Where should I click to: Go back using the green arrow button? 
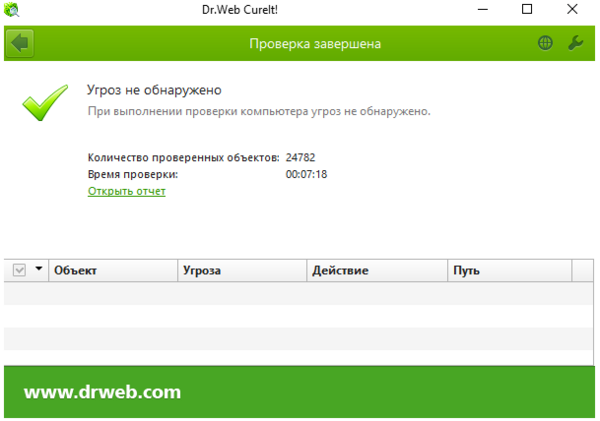click(x=20, y=43)
